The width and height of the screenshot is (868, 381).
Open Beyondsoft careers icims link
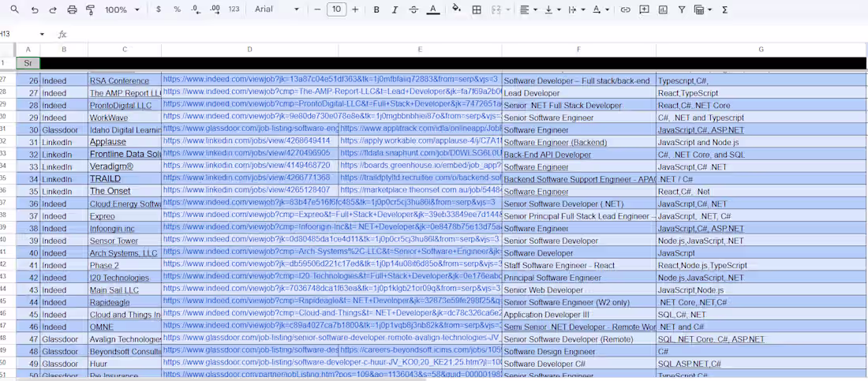pos(421,350)
